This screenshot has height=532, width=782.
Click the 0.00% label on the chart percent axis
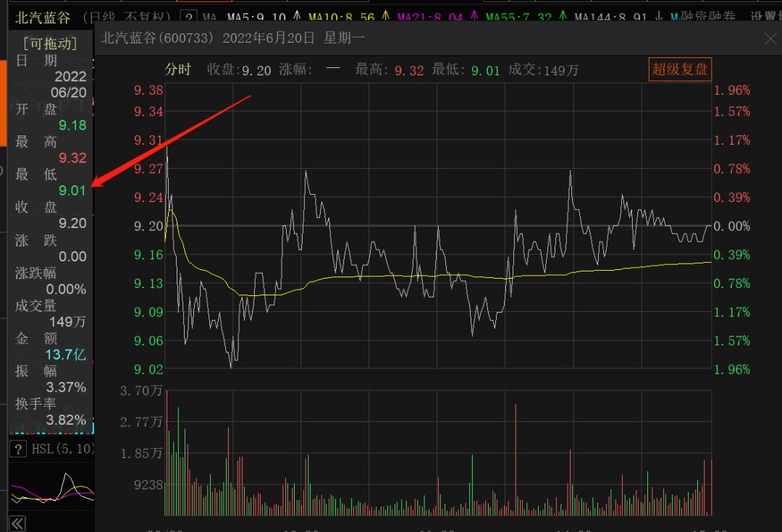pyautogui.click(x=732, y=227)
